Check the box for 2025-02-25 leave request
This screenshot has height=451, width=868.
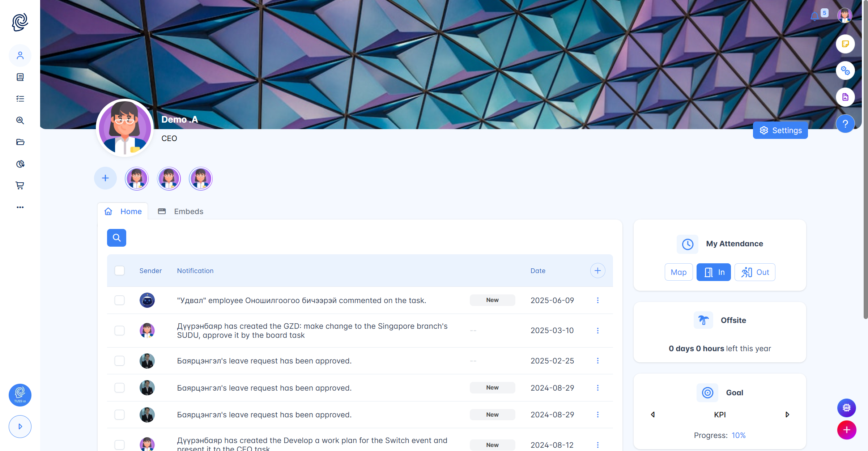(119, 361)
